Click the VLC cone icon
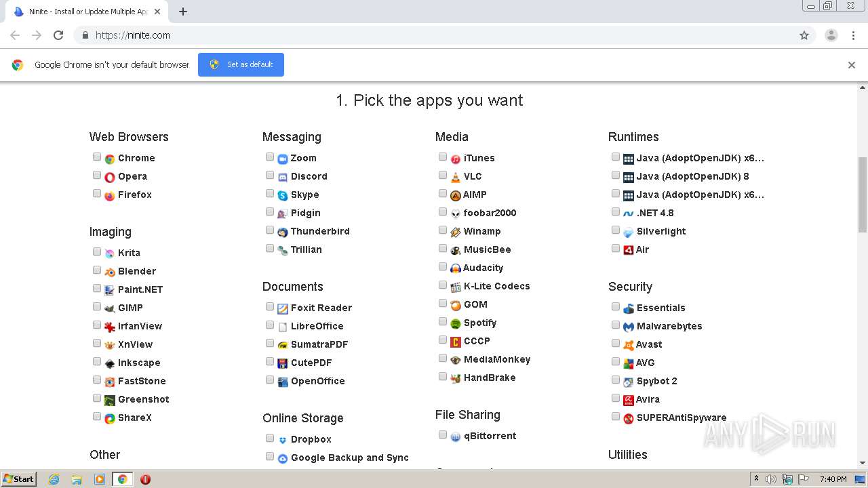Viewport: 868px width, 488px height. [x=456, y=177]
